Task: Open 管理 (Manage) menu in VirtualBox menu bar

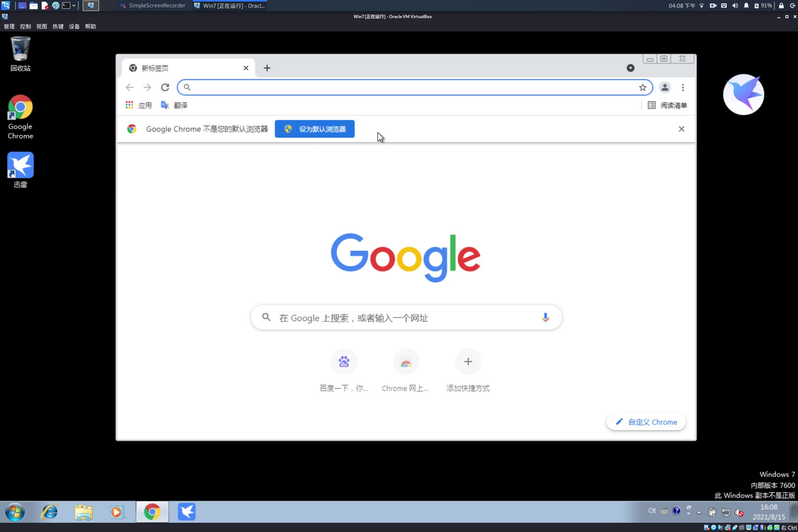Action: [x=9, y=26]
